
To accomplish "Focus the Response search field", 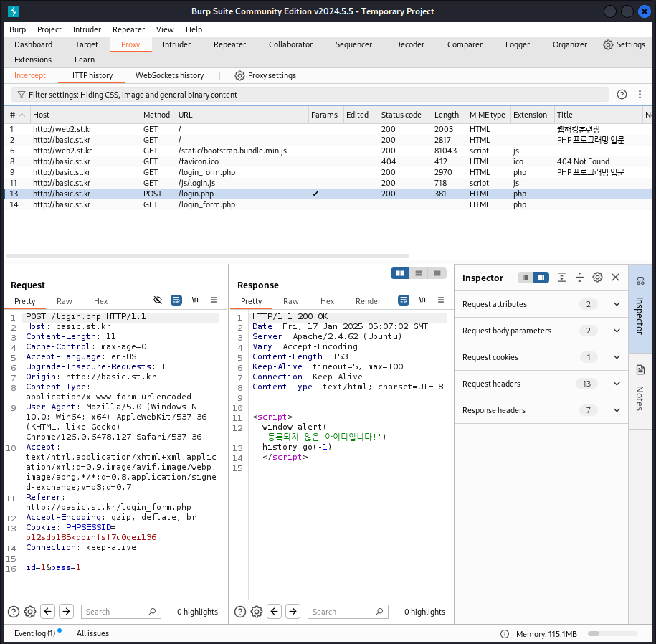I will pyautogui.click(x=348, y=612).
